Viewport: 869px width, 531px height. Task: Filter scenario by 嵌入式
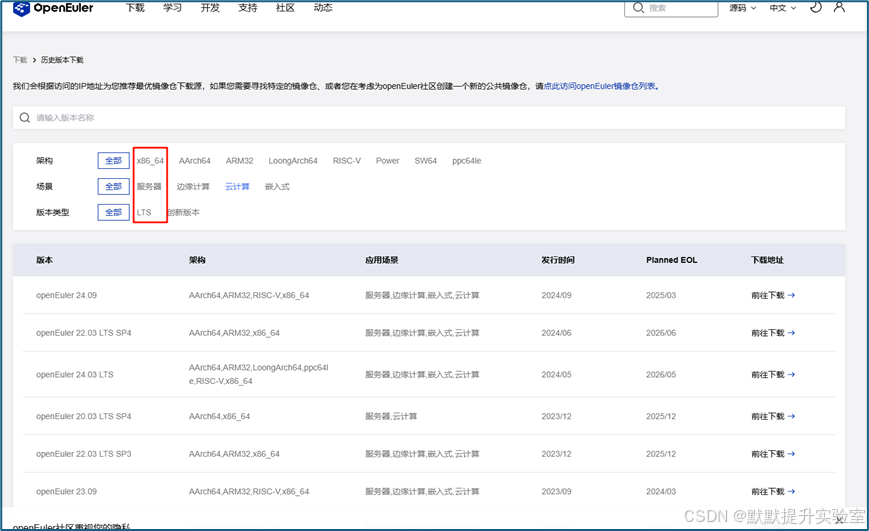coord(277,186)
